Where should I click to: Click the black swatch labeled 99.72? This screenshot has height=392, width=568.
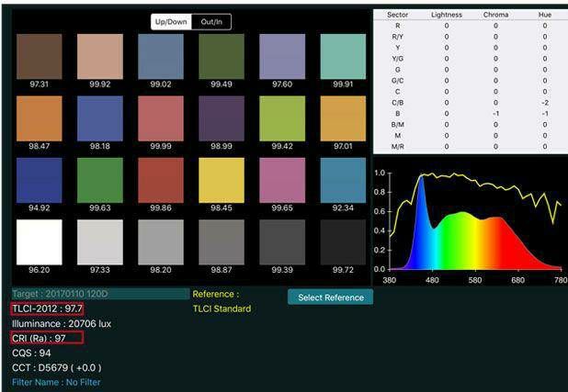(343, 241)
